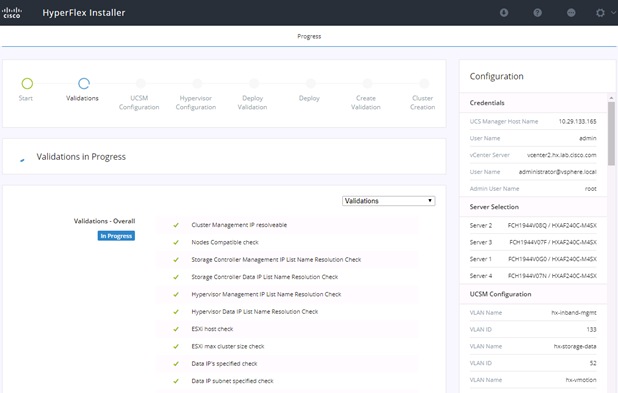This screenshot has width=618, height=393.
Task: Click 'Cluster Management IP resolveable' text
Action: tap(239, 225)
